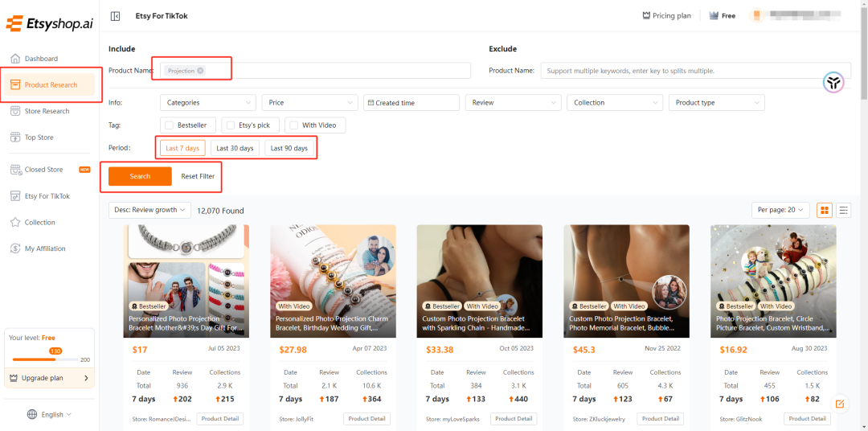Click the floating assistant icon at right
Image resolution: width=868 pixels, height=431 pixels.
pyautogui.click(x=833, y=83)
